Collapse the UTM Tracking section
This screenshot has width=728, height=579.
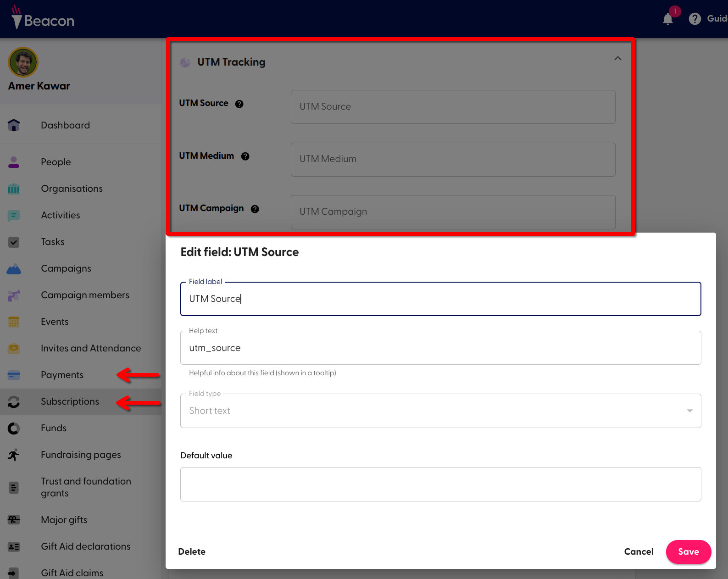point(618,58)
